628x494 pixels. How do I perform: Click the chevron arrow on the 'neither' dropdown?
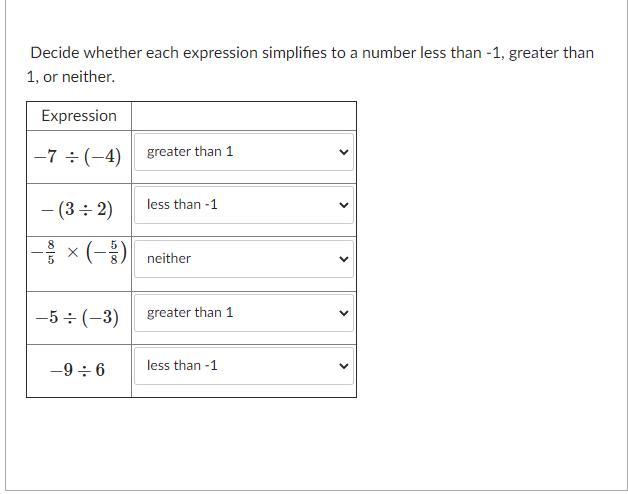pyautogui.click(x=343, y=259)
